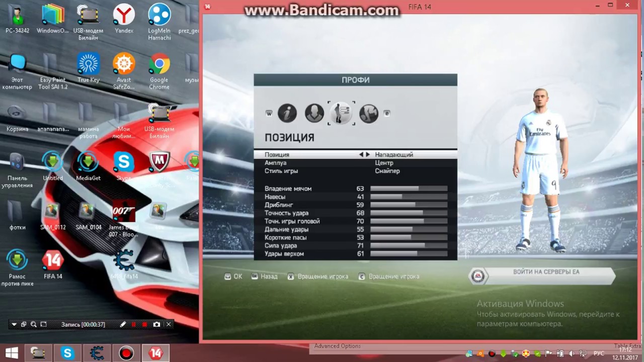Image resolution: width=644 pixels, height=362 pixels.
Task: Select the Стиль игры row
Action: (356, 171)
